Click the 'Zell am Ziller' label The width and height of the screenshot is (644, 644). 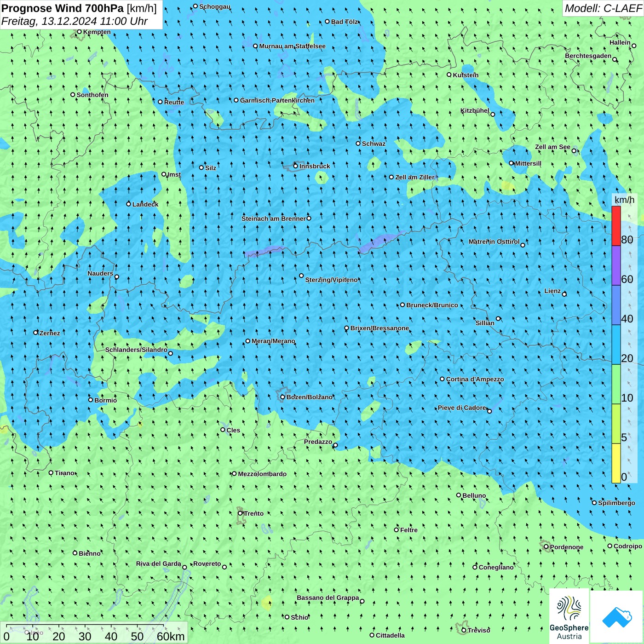point(415,177)
